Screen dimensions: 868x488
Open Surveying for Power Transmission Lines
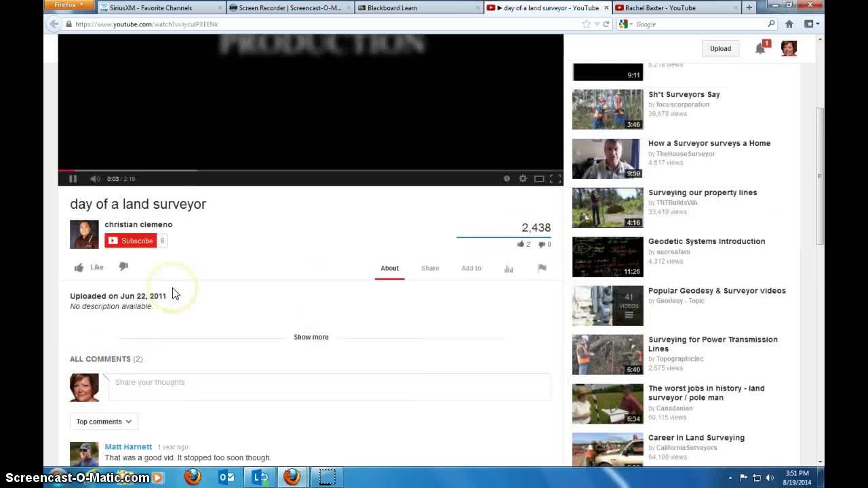(x=713, y=344)
